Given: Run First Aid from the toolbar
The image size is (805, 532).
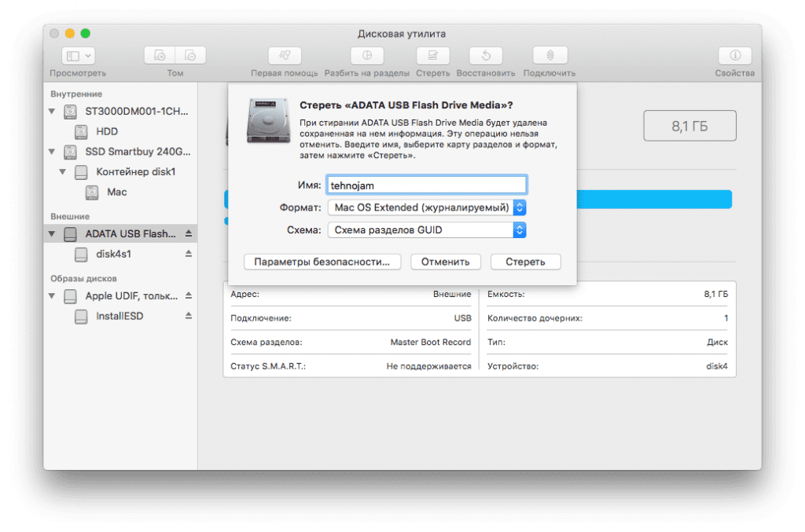Looking at the screenshot, I should coord(285,56).
